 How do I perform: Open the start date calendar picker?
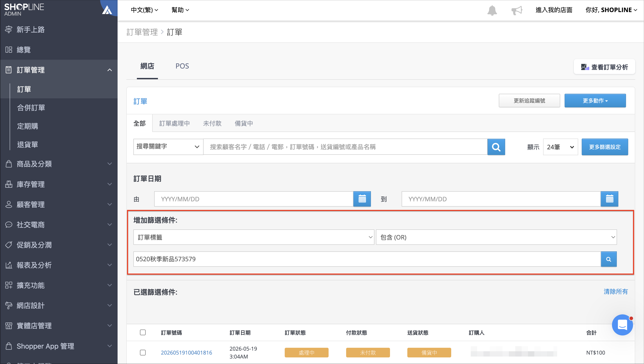pyautogui.click(x=362, y=199)
